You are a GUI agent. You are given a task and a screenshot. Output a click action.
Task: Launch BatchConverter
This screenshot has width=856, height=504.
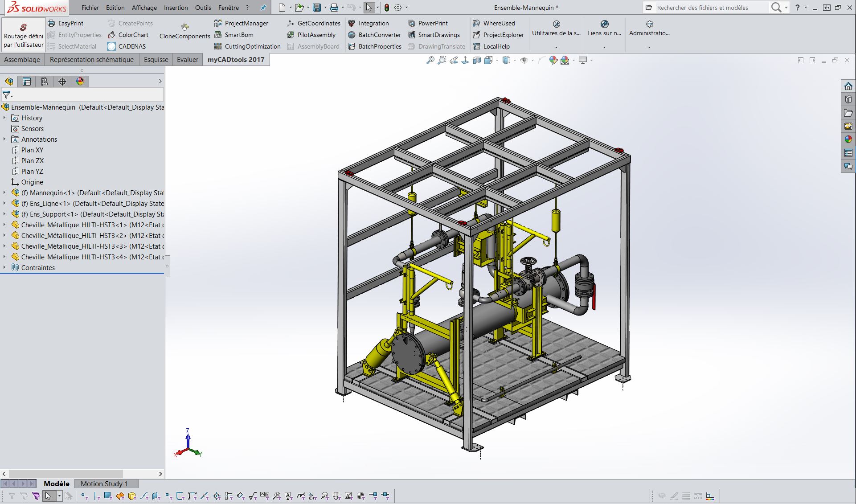point(374,35)
